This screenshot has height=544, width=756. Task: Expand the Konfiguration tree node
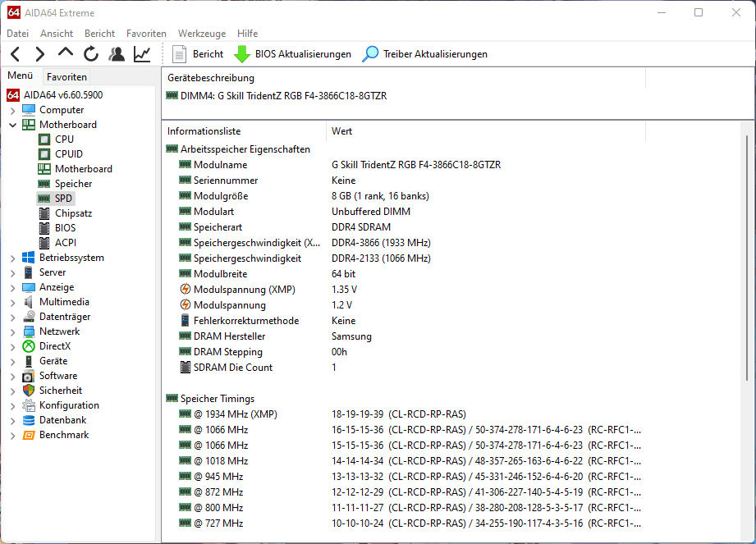click(x=12, y=406)
